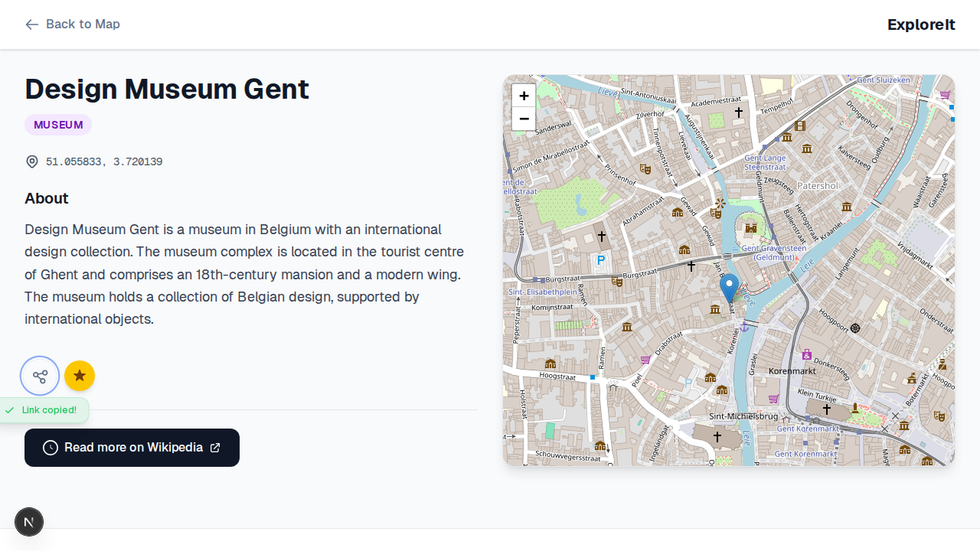Go back using the left arrow icon
980x551 pixels.
pyautogui.click(x=31, y=24)
